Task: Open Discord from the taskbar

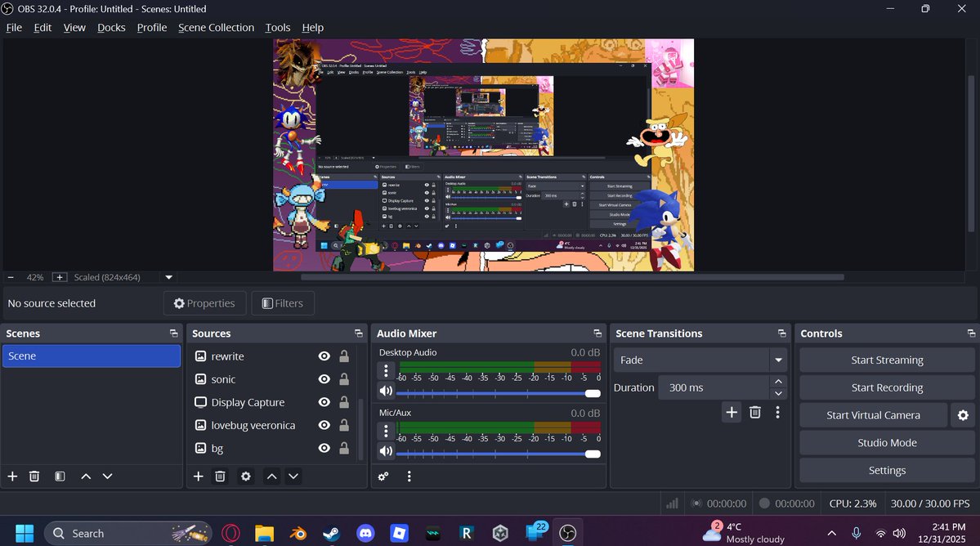Action: coord(365,533)
